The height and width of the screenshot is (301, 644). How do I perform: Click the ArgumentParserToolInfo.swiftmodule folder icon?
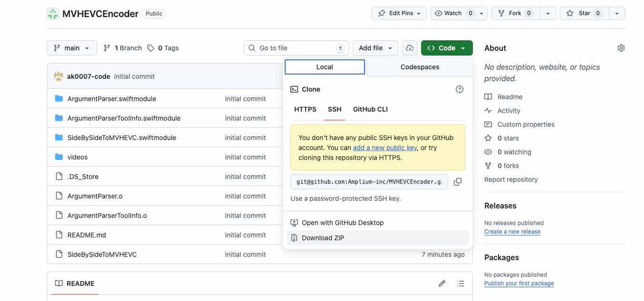tap(59, 118)
